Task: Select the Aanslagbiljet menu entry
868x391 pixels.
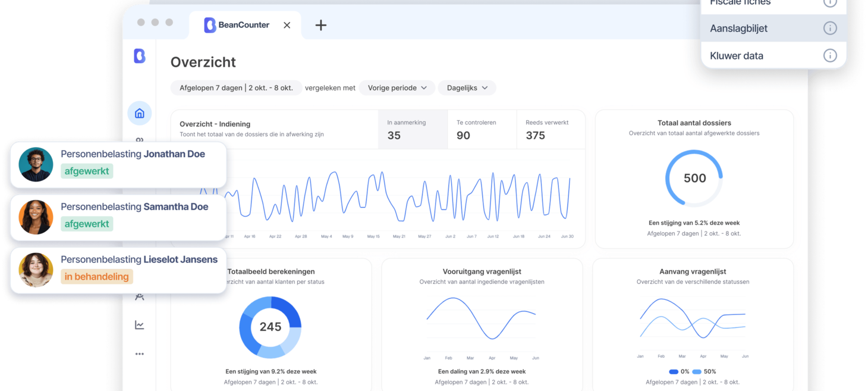Action: tap(739, 28)
